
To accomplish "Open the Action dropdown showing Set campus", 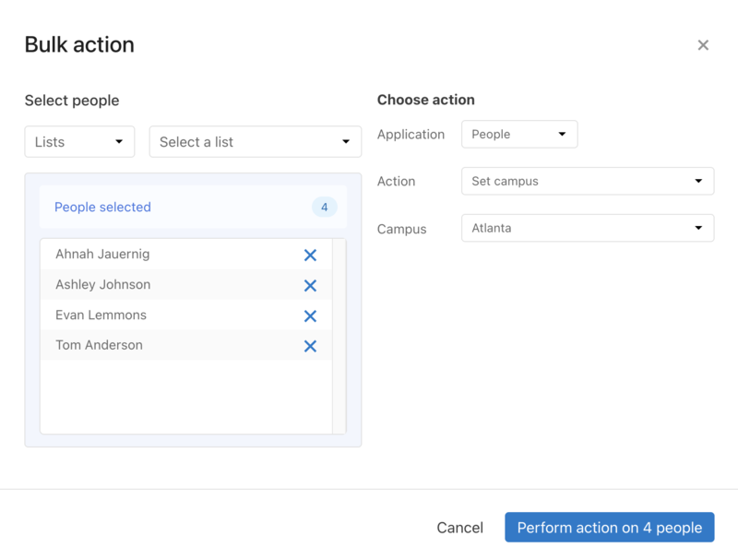I will coord(587,181).
